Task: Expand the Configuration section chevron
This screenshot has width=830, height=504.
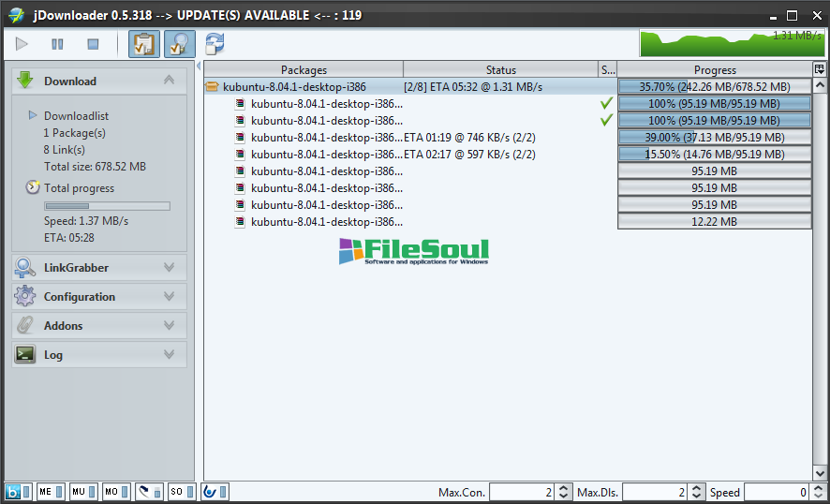Action: [169, 296]
